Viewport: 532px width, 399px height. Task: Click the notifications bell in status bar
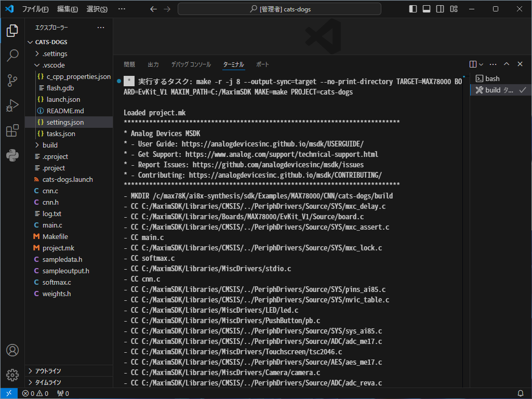[520, 393]
